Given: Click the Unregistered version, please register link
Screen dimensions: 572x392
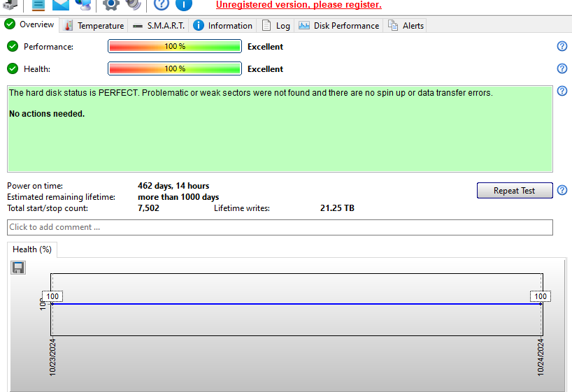Looking at the screenshot, I should click(x=299, y=5).
